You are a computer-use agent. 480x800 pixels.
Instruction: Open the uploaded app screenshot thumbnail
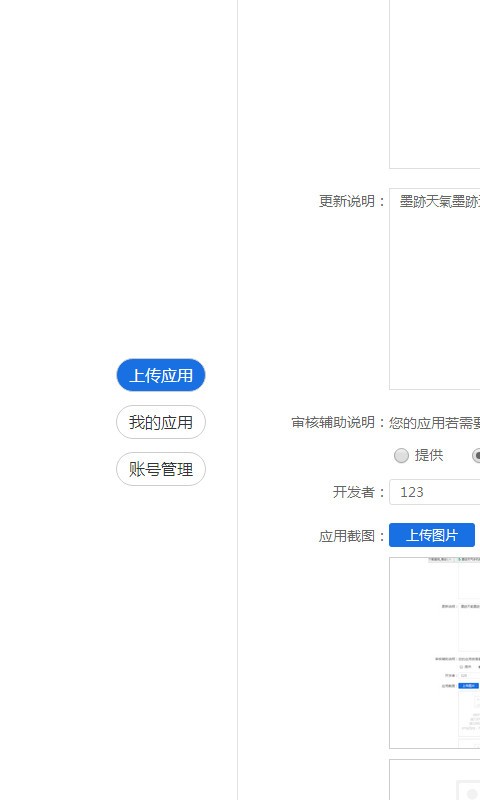click(435, 653)
